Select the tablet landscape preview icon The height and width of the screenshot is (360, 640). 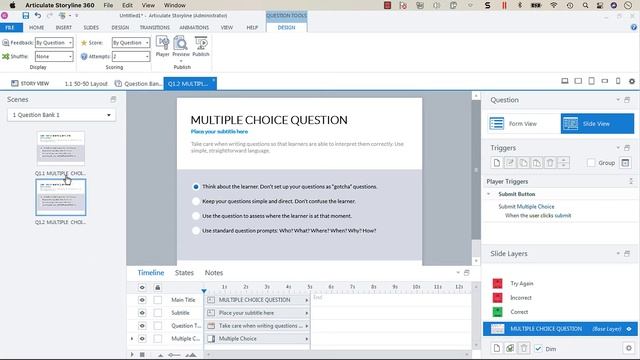578,81
